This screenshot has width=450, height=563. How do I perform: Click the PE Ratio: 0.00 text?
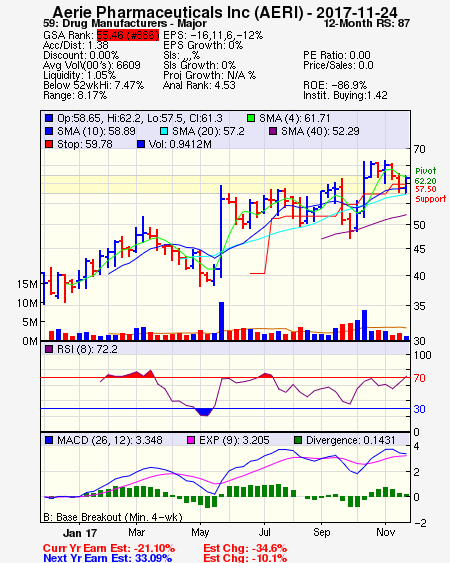(337, 55)
